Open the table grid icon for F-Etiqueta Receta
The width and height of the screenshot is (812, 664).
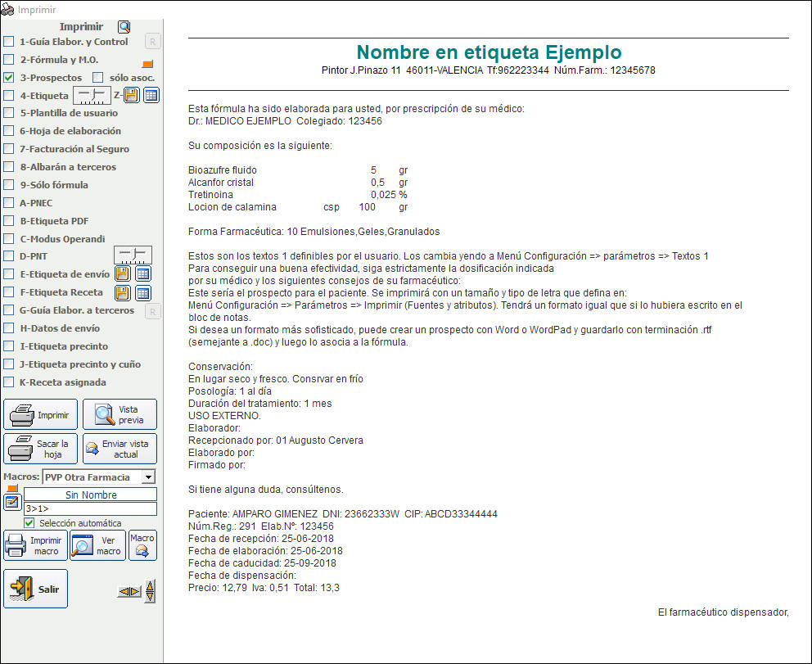pos(143,293)
